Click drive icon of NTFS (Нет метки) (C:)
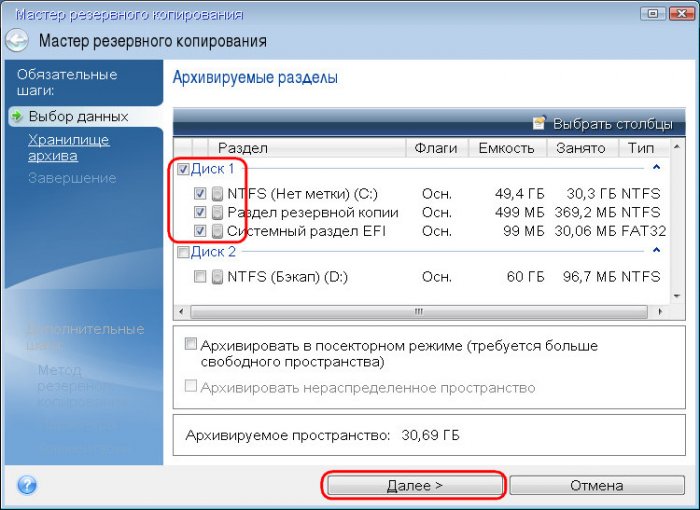This screenshot has width=700, height=510. [217, 194]
